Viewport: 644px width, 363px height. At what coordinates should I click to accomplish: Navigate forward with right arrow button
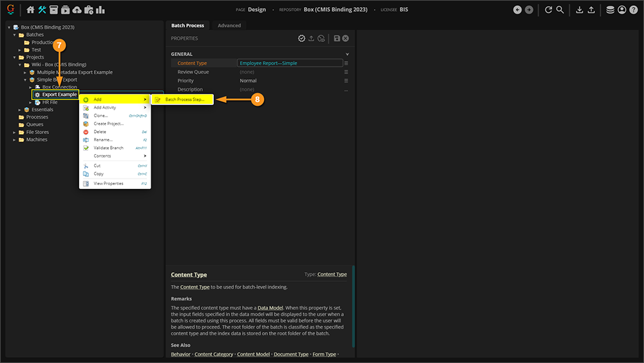(x=529, y=10)
